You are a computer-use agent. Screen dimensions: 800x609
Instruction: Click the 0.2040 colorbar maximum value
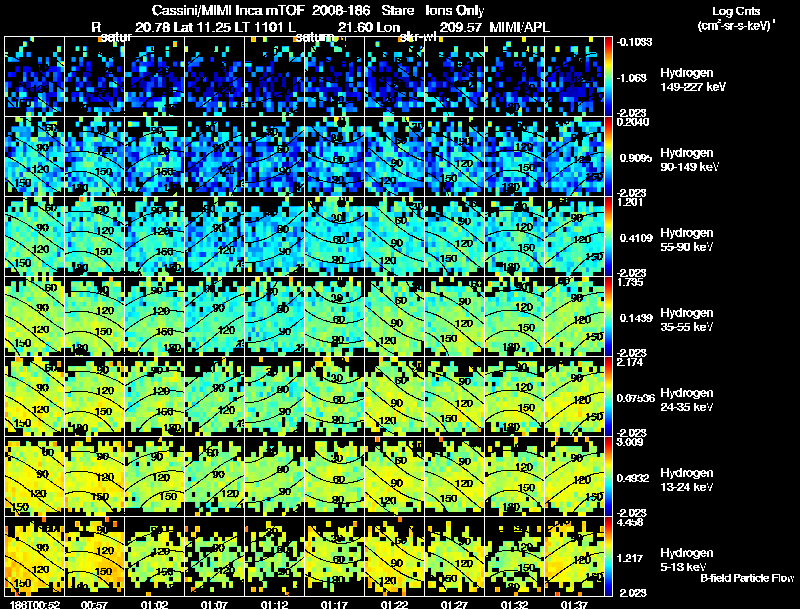(x=633, y=122)
